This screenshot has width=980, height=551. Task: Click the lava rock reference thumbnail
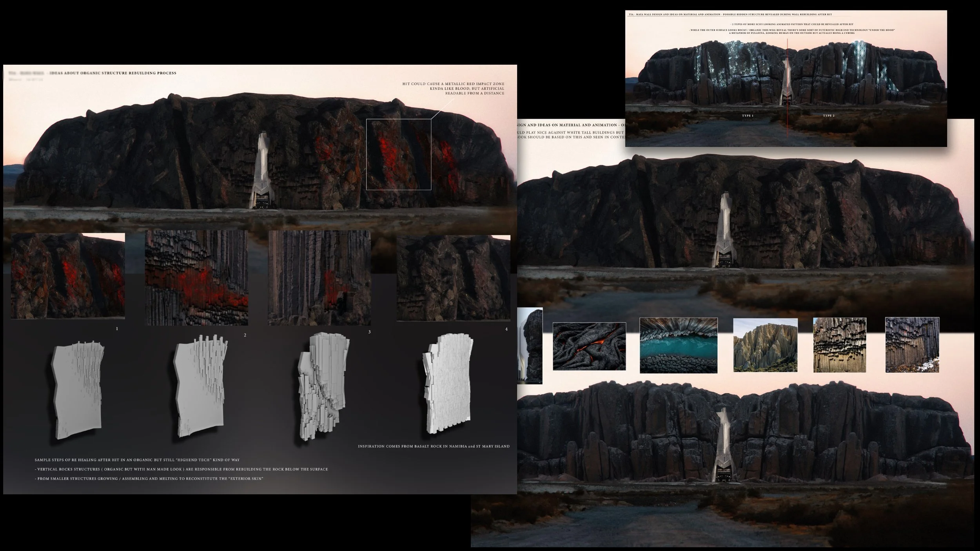point(589,346)
